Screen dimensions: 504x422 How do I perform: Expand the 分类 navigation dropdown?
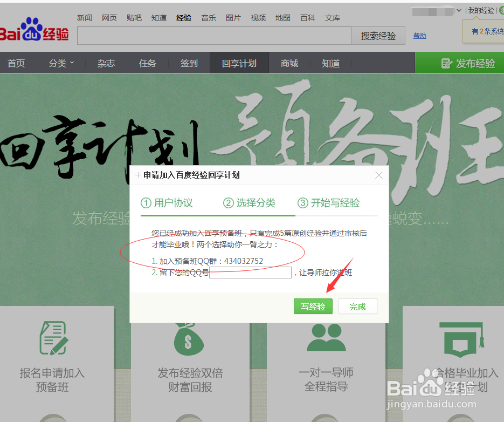tap(61, 63)
